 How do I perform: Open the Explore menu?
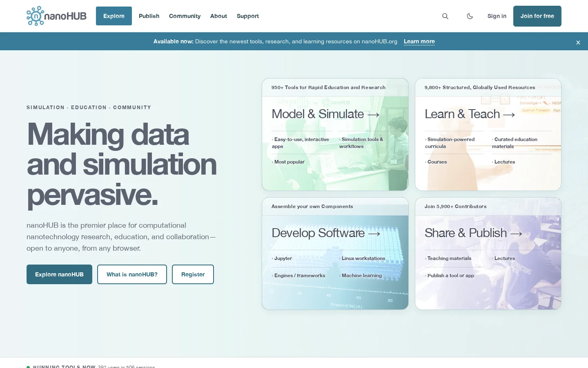(x=114, y=16)
